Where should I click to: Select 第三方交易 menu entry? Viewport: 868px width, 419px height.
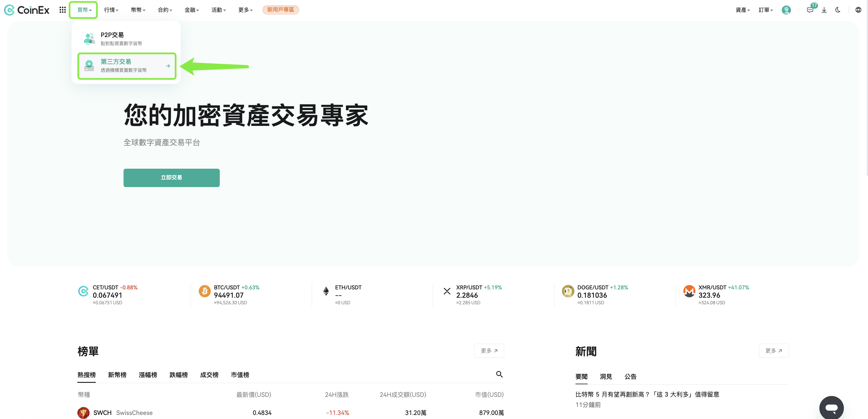click(127, 66)
